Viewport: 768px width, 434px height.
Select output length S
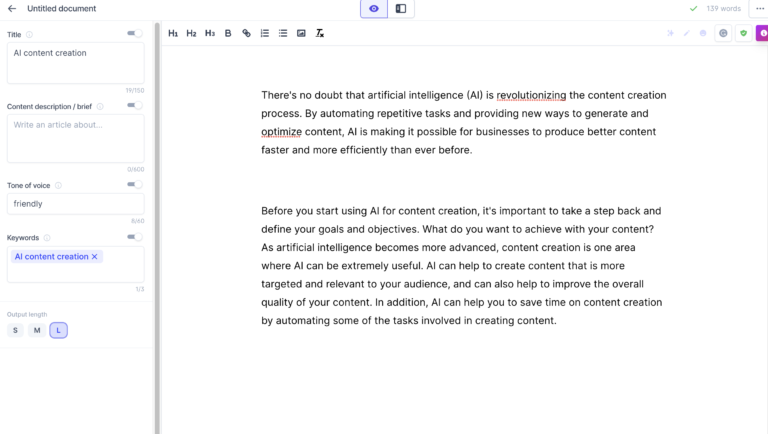15,330
